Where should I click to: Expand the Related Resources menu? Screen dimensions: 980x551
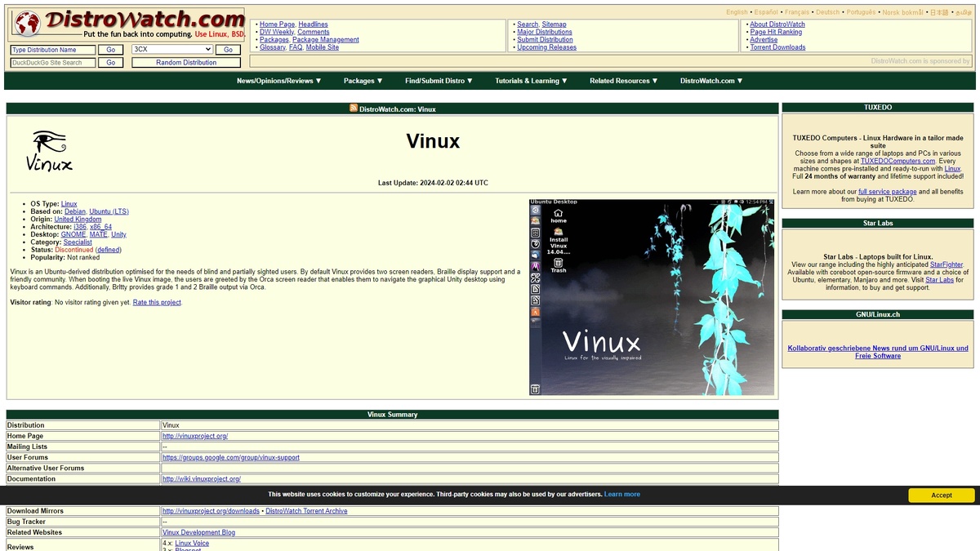(624, 81)
